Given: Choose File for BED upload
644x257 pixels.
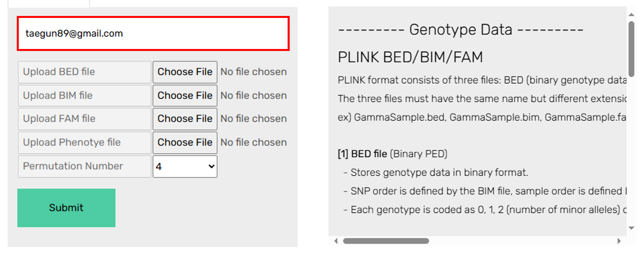Looking at the screenshot, I should (x=185, y=72).
